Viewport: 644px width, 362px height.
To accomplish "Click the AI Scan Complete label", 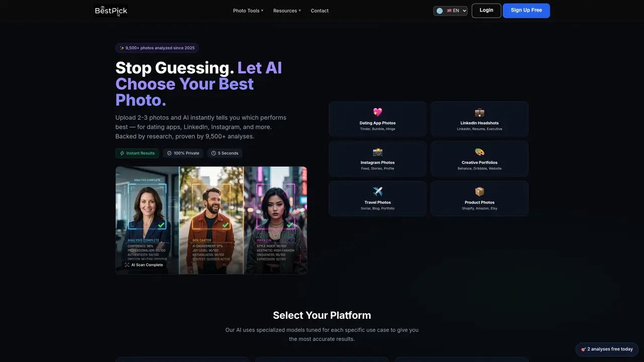I will [147, 265].
